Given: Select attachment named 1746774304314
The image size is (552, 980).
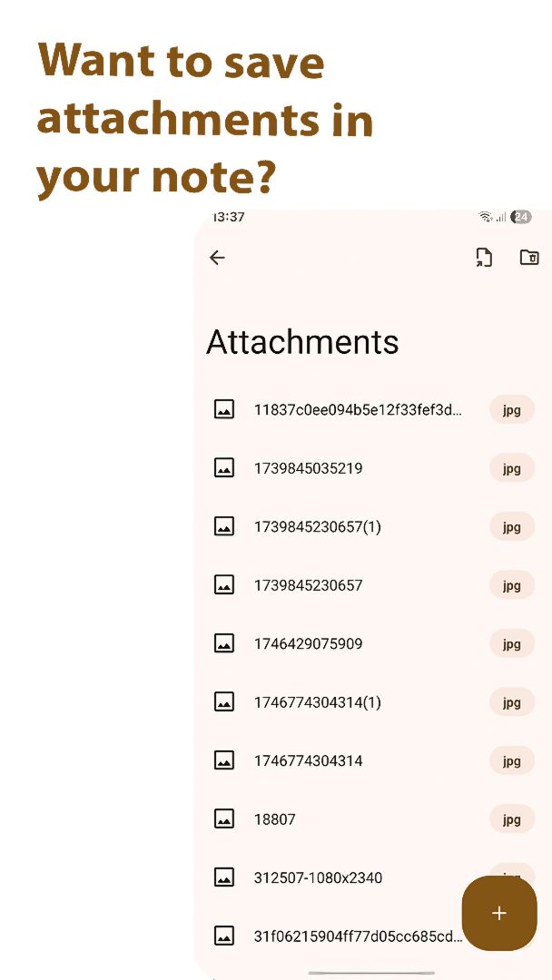Looking at the screenshot, I should 373,760.
